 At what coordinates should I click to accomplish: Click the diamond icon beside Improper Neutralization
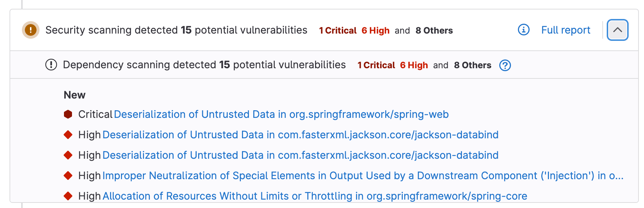click(x=68, y=176)
